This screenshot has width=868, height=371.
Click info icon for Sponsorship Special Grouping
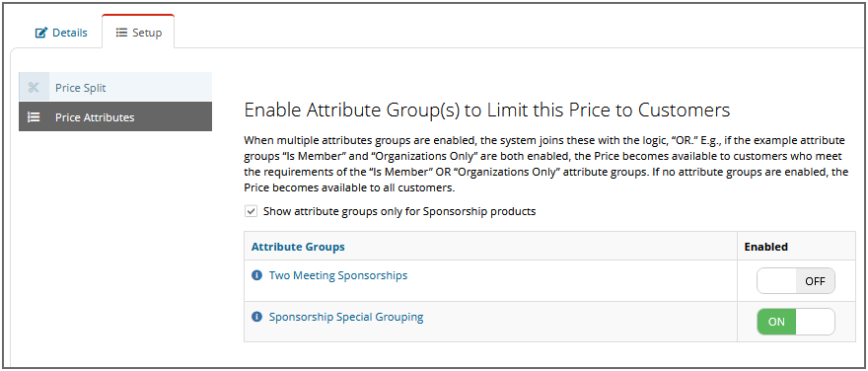click(256, 318)
